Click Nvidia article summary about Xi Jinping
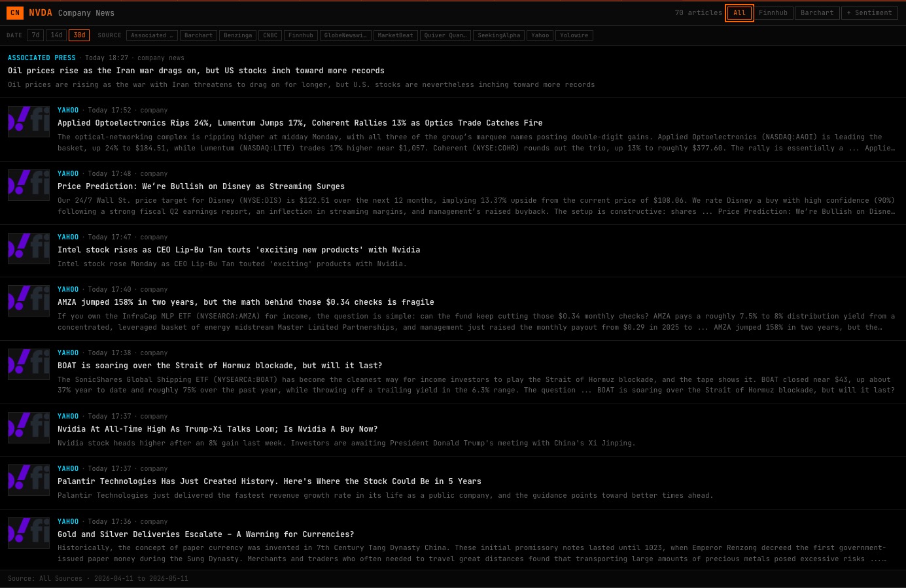 coord(347,443)
